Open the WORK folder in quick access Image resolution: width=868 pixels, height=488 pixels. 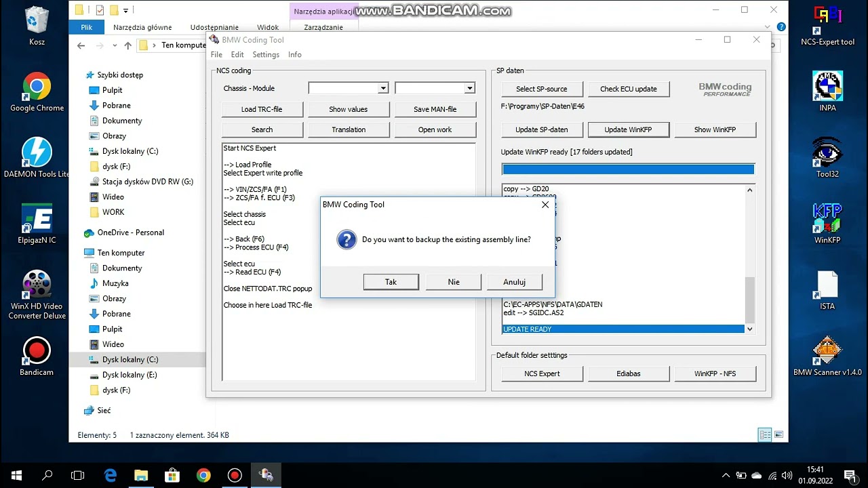(113, 212)
